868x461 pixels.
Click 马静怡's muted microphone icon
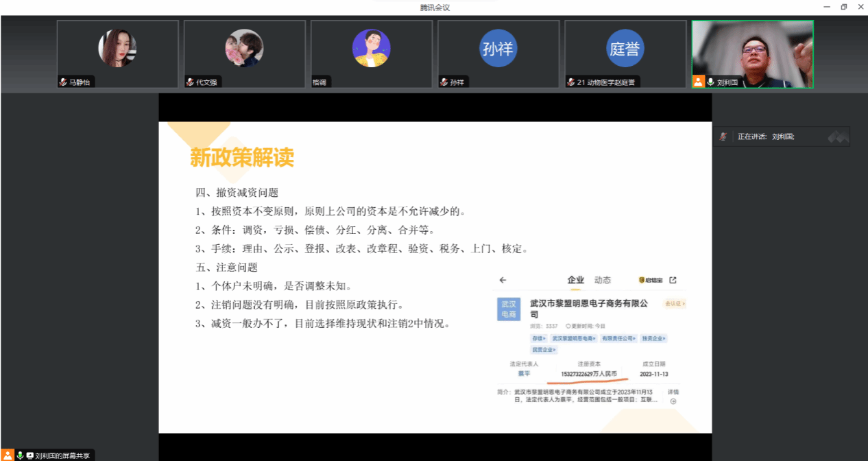[63, 82]
